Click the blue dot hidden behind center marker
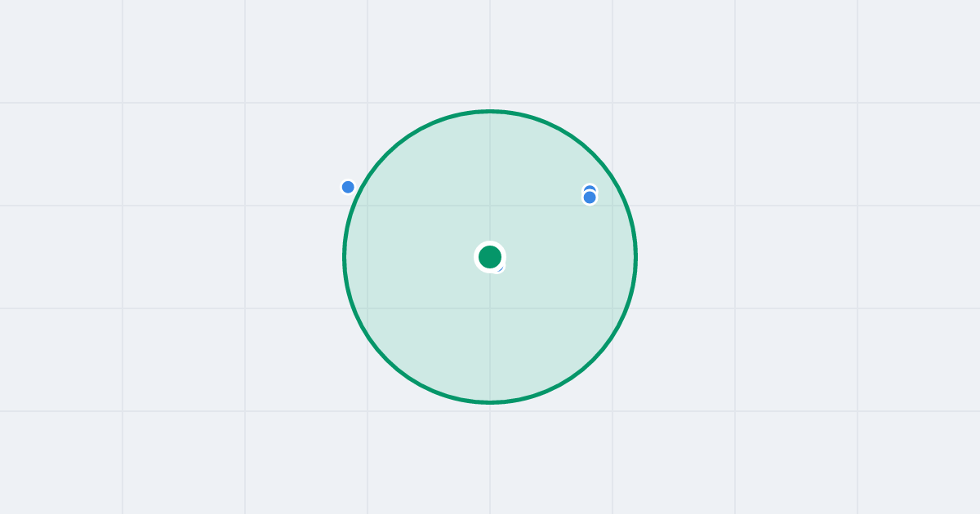Viewport: 980px width, 514px height. click(501, 268)
